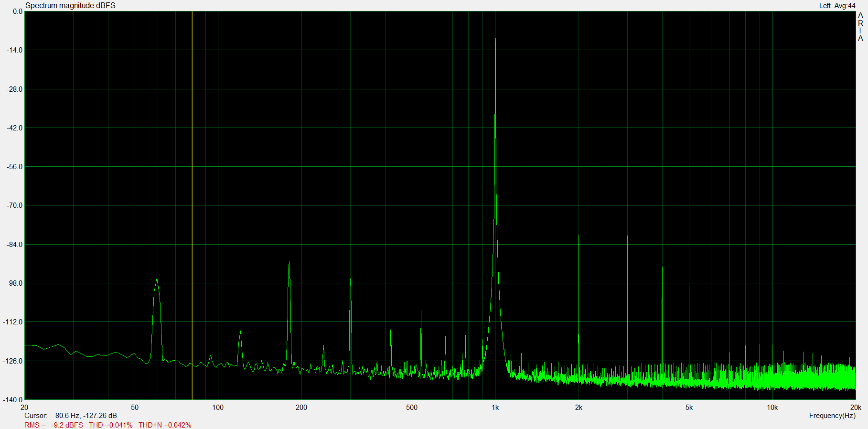
Task: Click the 'THD+N =0.042%' readout
Action: point(165,425)
